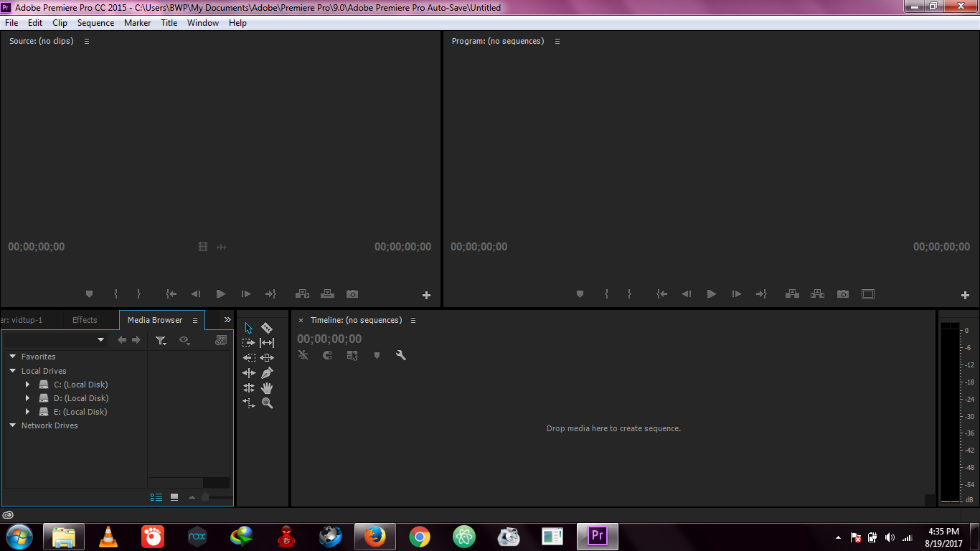This screenshot has height=551, width=980.
Task: Play the Program monitor
Action: pos(712,294)
